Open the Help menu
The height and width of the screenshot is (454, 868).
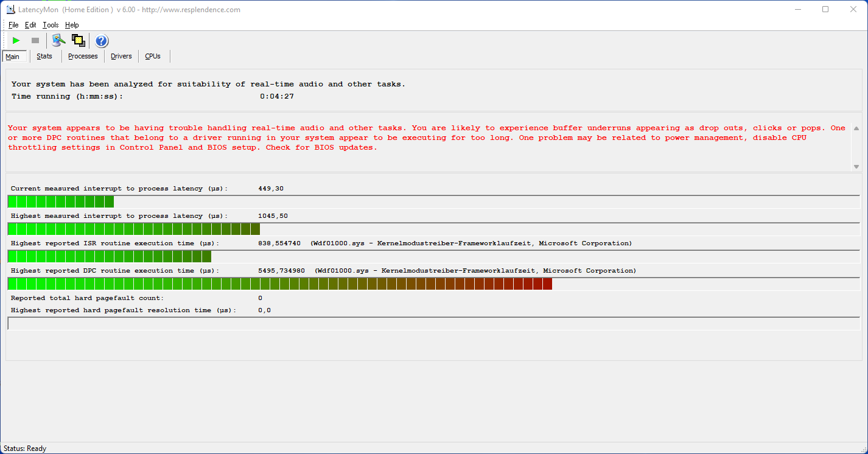[x=72, y=25]
